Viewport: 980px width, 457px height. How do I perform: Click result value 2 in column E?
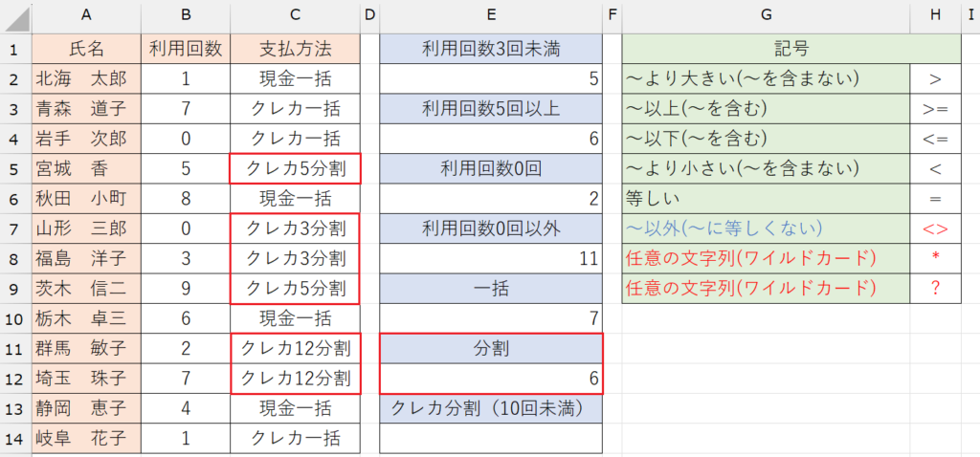point(491,199)
